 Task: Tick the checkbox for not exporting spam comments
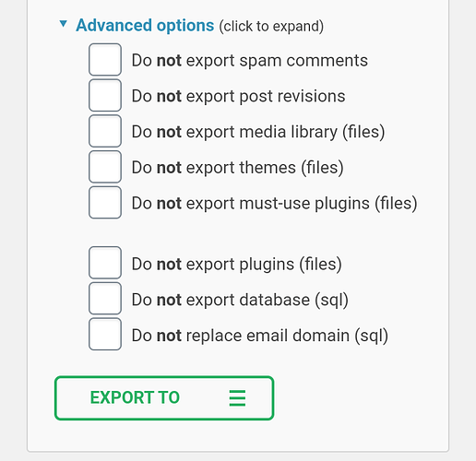point(105,60)
